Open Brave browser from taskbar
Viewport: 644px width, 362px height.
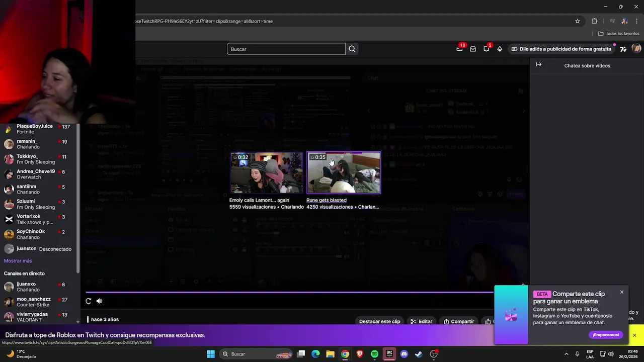[360, 354]
